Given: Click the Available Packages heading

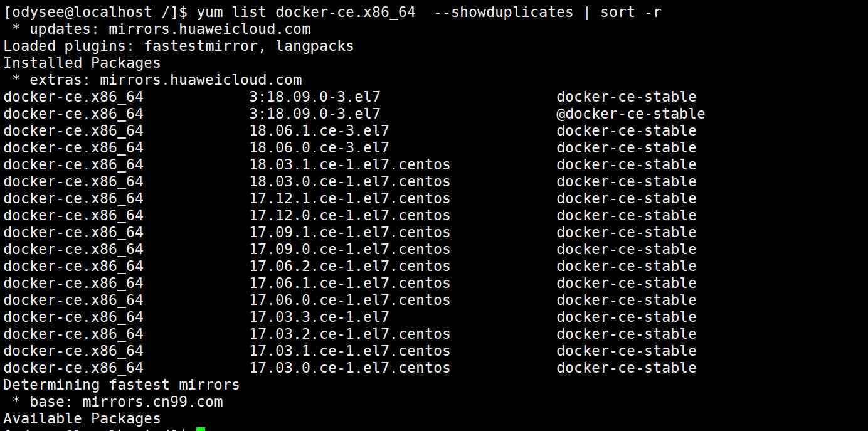Looking at the screenshot, I should 82,419.
